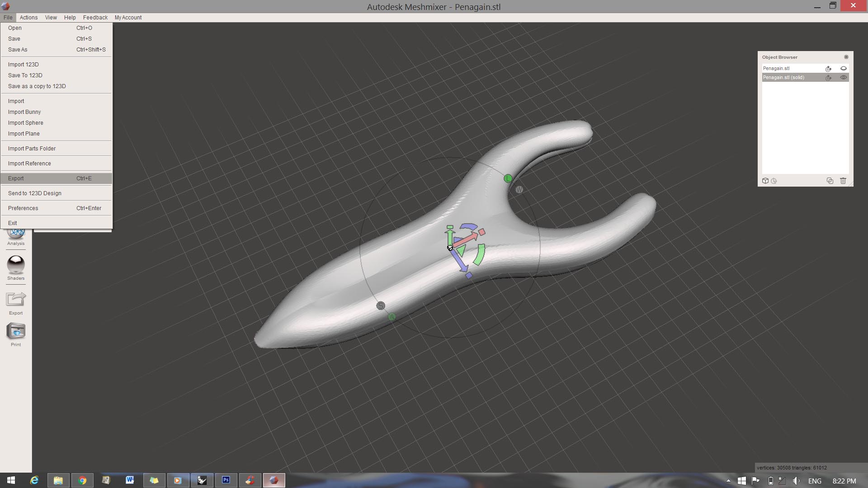Choose Exit from the File menu
The width and height of the screenshot is (868, 488).
coord(56,223)
